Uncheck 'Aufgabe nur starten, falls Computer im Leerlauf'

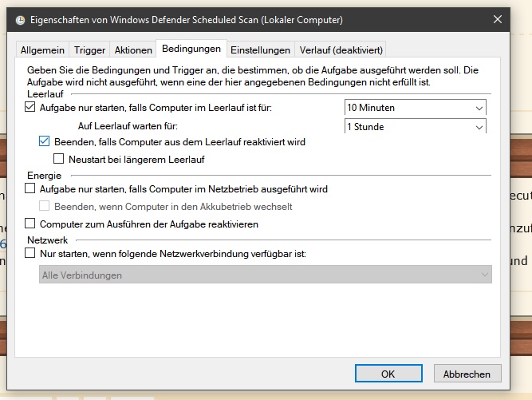[30, 107]
